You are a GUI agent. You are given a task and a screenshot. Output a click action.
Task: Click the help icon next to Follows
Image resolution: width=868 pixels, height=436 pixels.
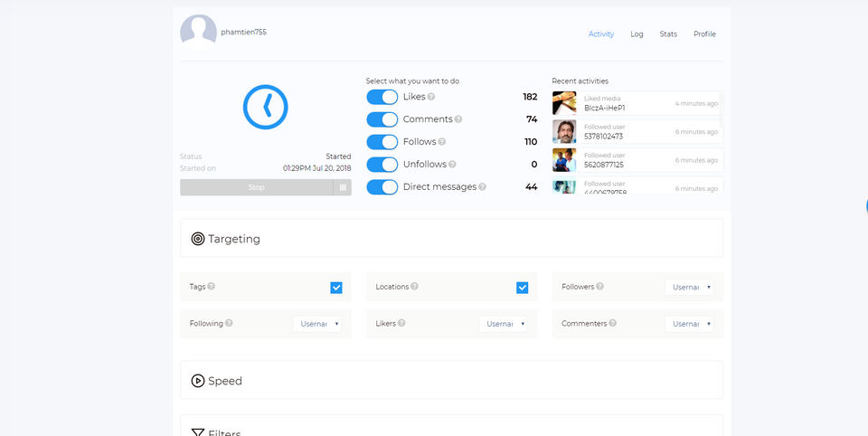pos(442,142)
